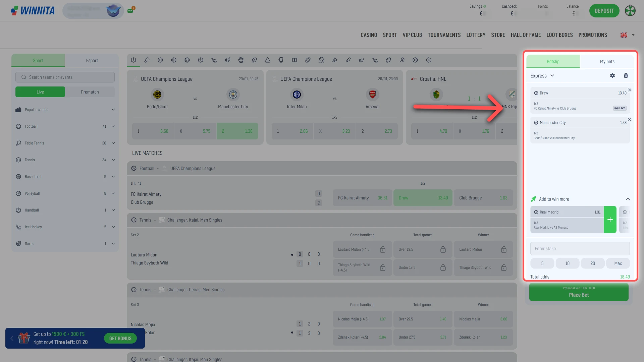Screen dimensions: 644x362
Task: Choose the 20 quick stake button
Action: 593,263
